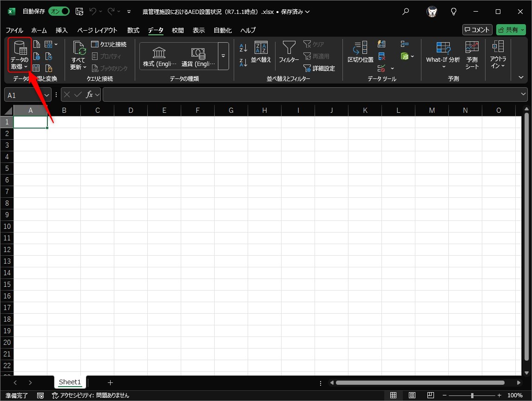Click the zoom slider in the status bar
The width and height of the screenshot is (532, 401).
pos(472,395)
